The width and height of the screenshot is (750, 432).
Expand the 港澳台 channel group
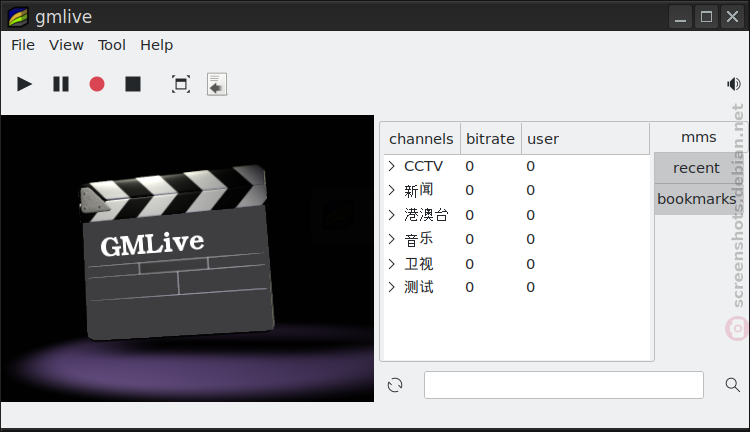(x=392, y=215)
